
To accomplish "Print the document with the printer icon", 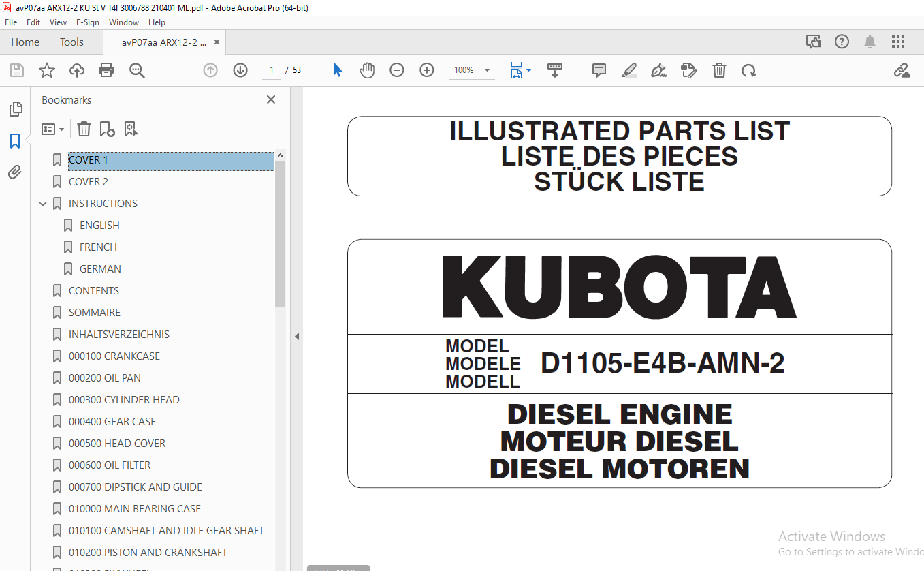I will tap(106, 70).
